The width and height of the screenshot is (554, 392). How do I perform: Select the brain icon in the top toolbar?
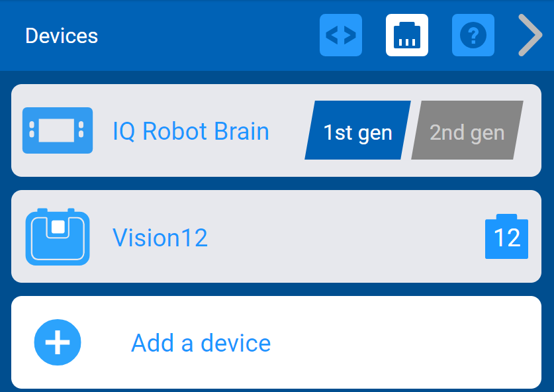(x=406, y=35)
